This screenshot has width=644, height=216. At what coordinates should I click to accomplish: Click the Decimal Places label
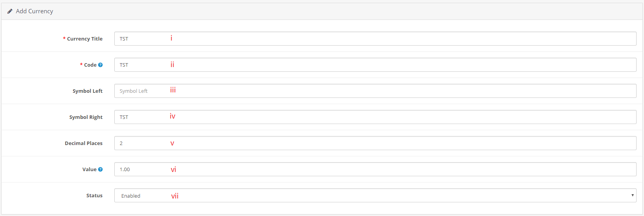click(x=83, y=143)
